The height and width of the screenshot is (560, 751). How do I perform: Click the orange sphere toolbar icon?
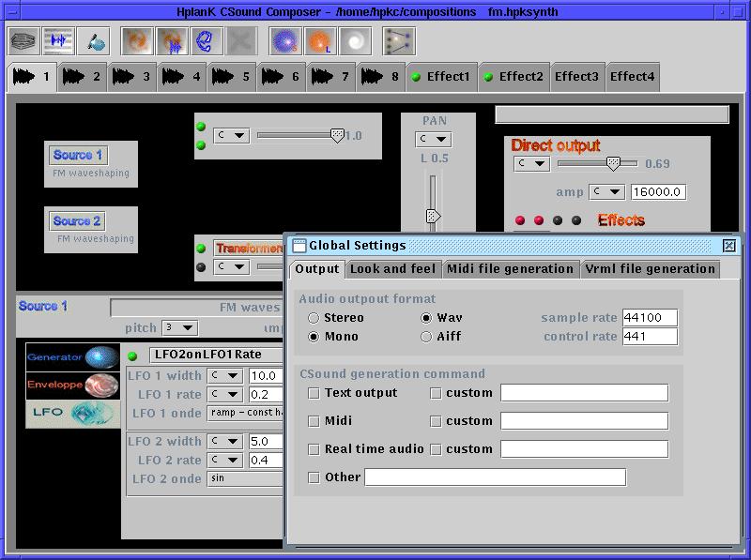(320, 41)
